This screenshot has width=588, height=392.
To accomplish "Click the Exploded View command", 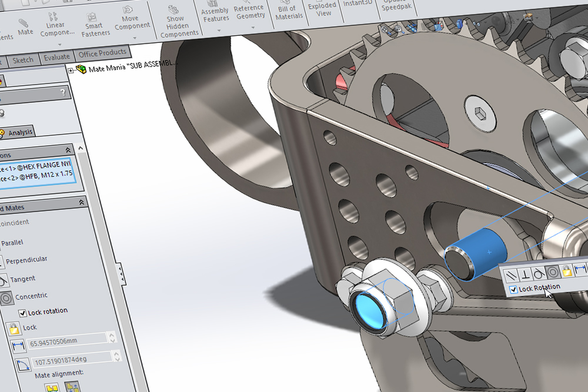I will coord(322,8).
